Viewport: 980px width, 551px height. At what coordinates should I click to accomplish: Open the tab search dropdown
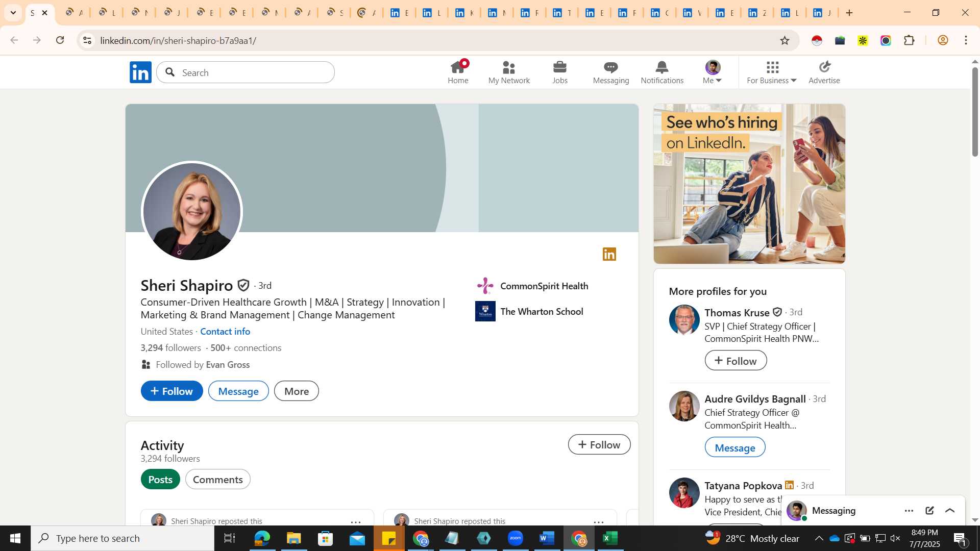(13, 13)
